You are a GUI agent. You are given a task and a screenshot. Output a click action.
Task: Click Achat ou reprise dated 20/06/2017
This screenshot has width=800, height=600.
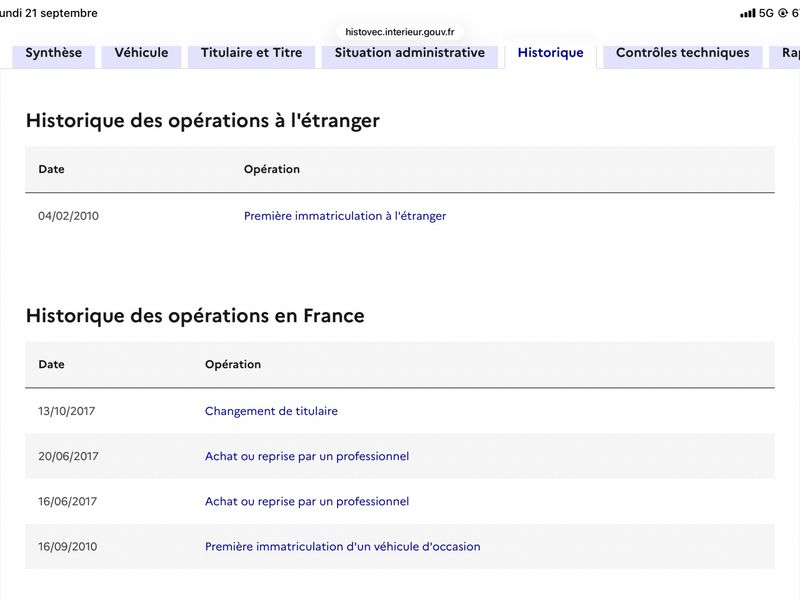pyautogui.click(x=307, y=456)
